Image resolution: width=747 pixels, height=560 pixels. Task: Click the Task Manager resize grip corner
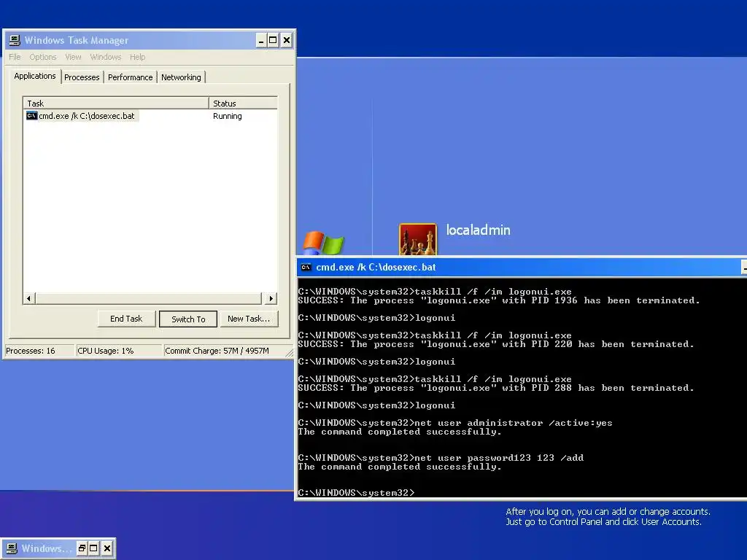click(289, 352)
